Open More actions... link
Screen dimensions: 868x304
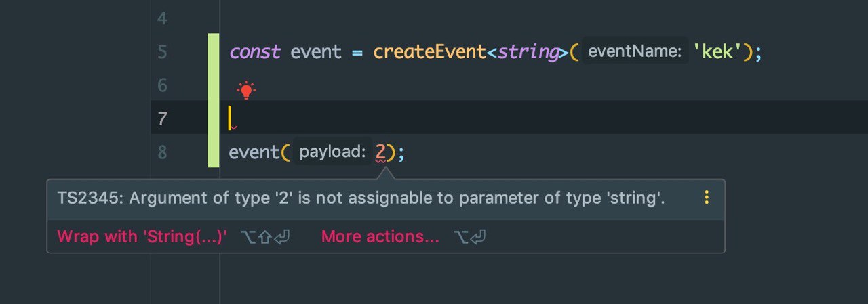pyautogui.click(x=380, y=237)
